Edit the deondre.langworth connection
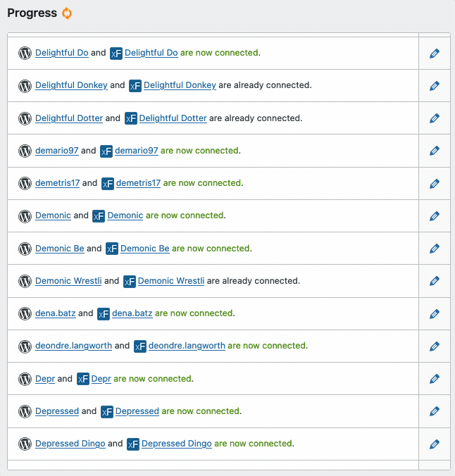 point(435,346)
